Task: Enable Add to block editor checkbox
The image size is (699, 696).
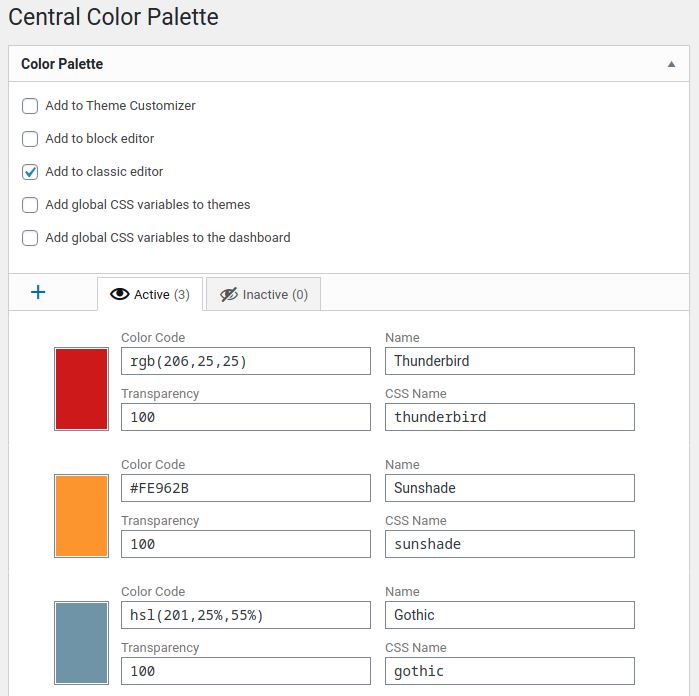Action: pyautogui.click(x=30, y=139)
